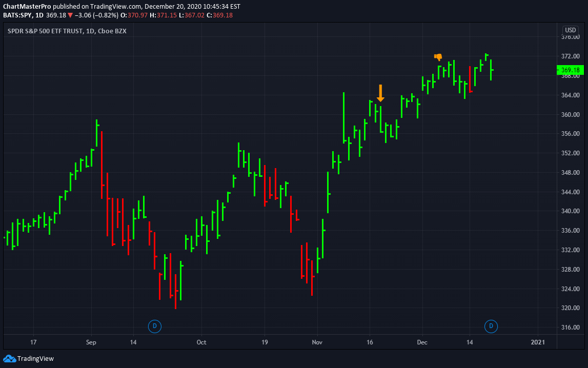Image resolution: width=588 pixels, height=368 pixels.
Task: Click the TradingView cloud logo icon
Action: (x=9, y=359)
